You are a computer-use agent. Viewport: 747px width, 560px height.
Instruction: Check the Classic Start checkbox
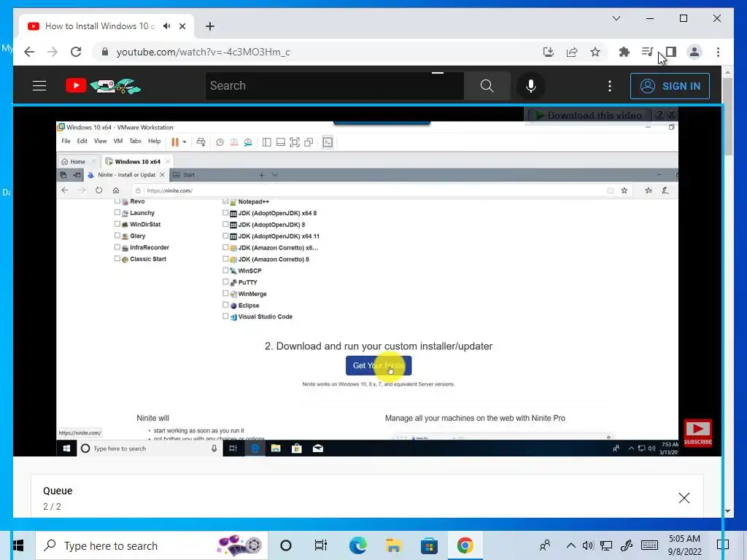(x=117, y=259)
